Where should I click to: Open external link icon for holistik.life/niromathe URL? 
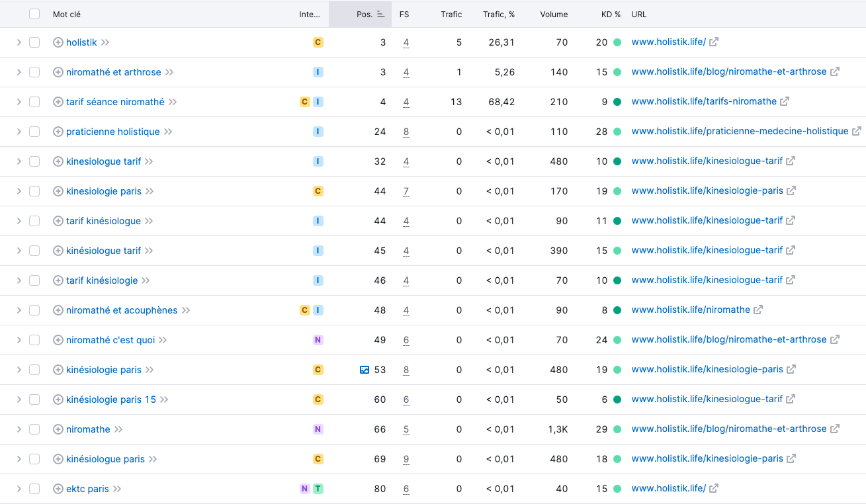tap(758, 310)
